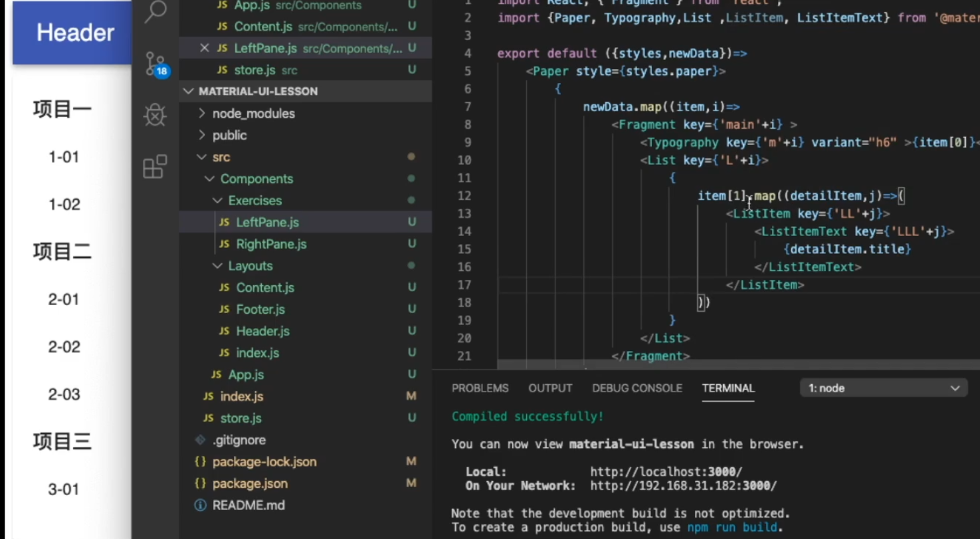
Task: Open the localhost:3000 link in terminal
Action: pos(666,471)
